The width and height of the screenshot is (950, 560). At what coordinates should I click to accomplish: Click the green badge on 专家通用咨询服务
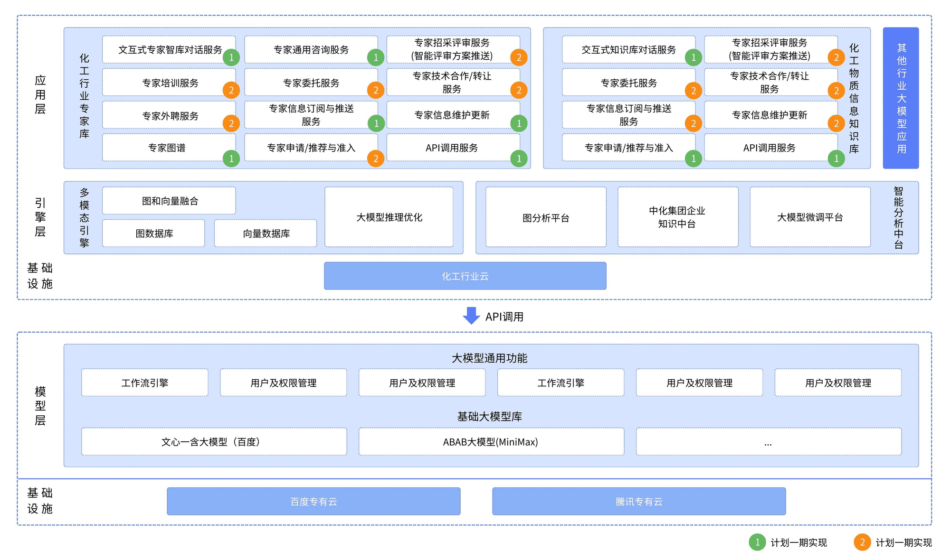point(376,57)
